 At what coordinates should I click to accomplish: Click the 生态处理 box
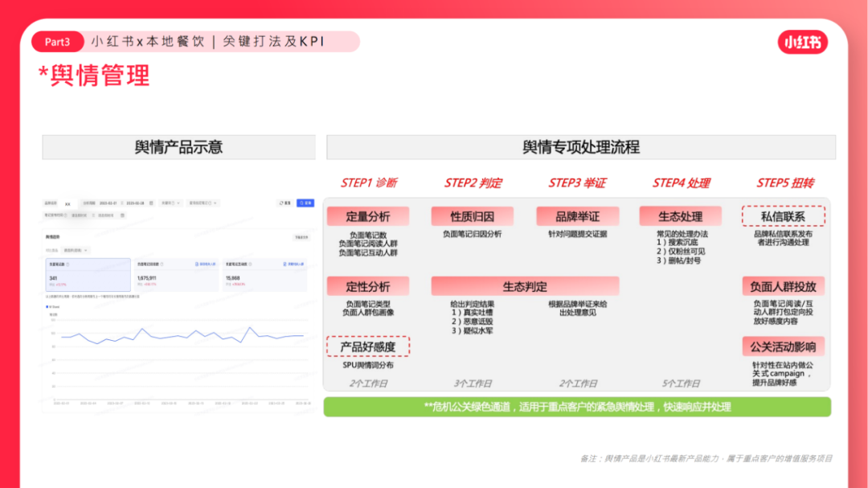[x=681, y=216]
